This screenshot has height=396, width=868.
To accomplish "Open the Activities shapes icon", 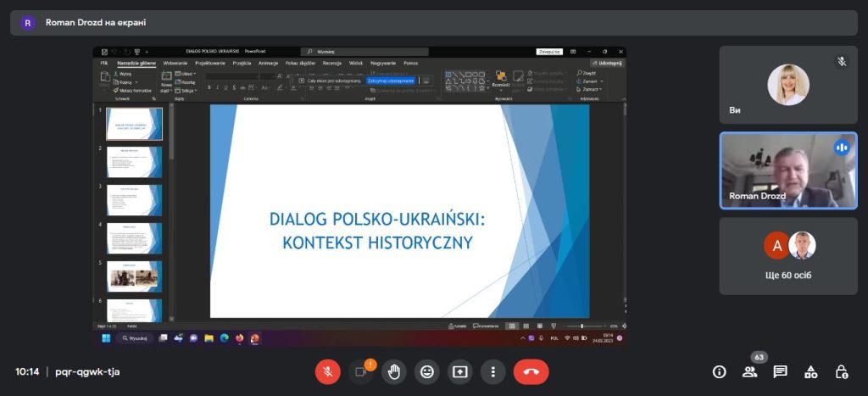I will 810,371.
